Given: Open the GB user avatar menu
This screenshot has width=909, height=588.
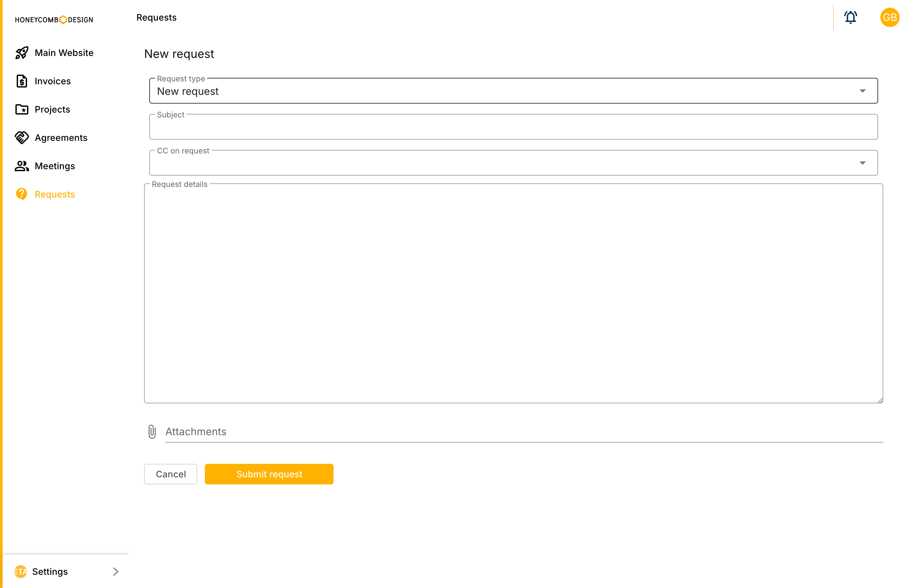Looking at the screenshot, I should pyautogui.click(x=889, y=17).
